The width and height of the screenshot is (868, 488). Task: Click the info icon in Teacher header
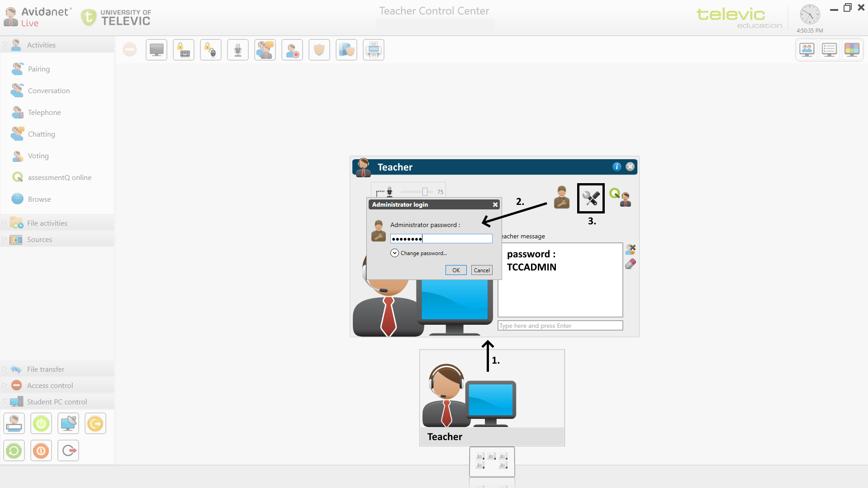click(x=617, y=167)
